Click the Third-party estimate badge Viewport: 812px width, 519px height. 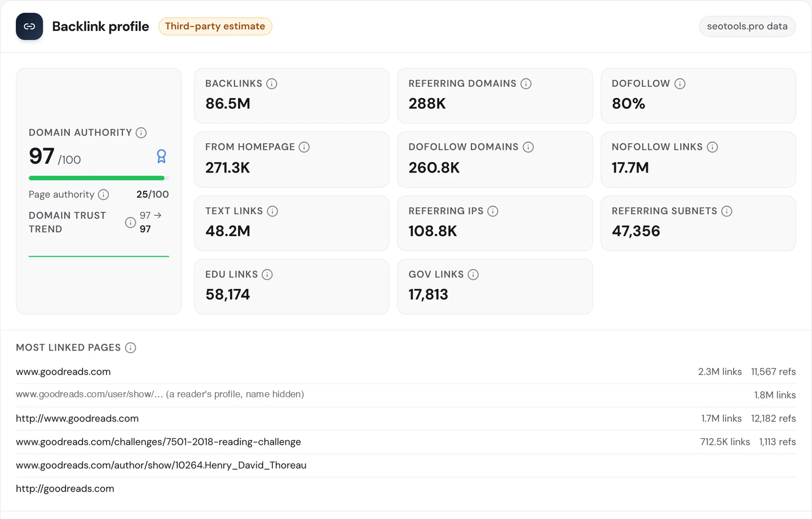[215, 26]
